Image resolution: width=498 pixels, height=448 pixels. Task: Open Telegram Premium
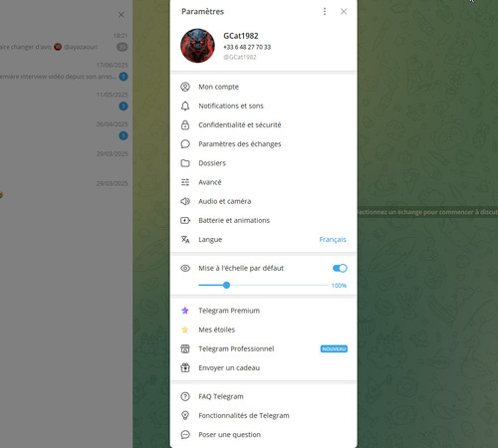tap(264, 311)
